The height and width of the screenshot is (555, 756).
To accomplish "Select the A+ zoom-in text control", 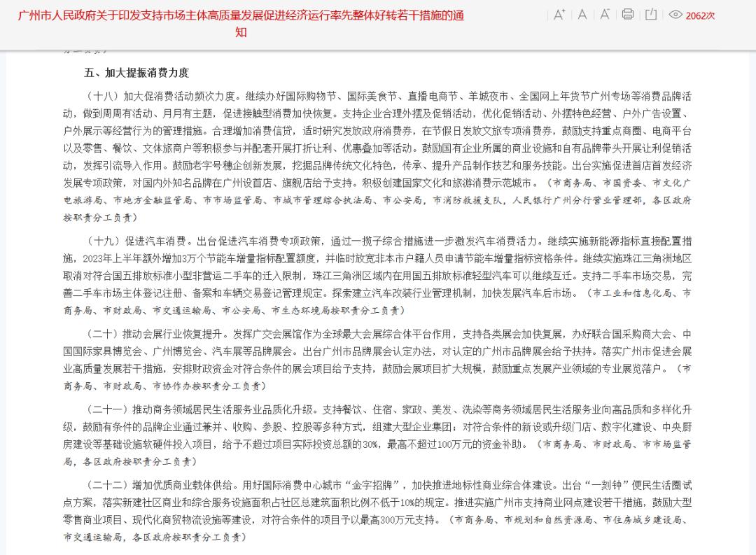I will pos(559,15).
